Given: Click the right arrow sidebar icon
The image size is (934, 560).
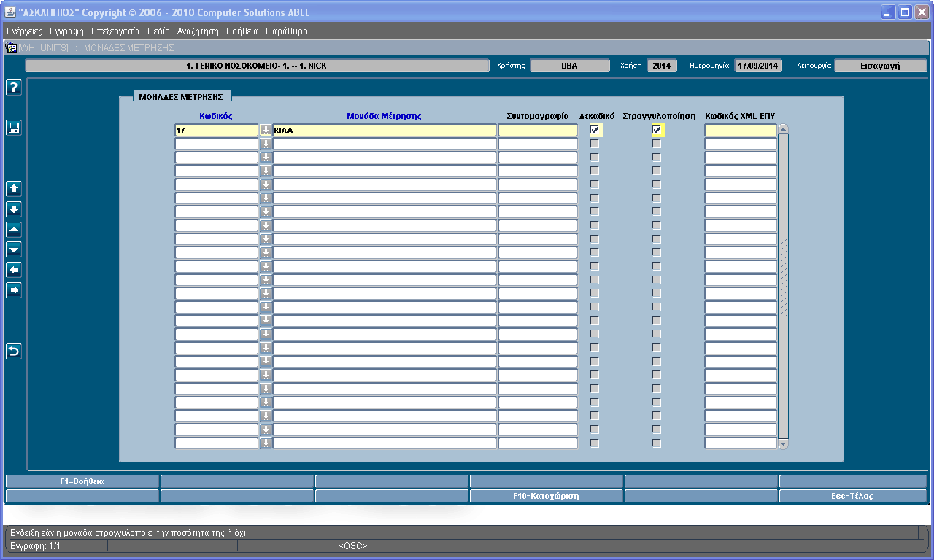Looking at the screenshot, I should click(x=14, y=291).
